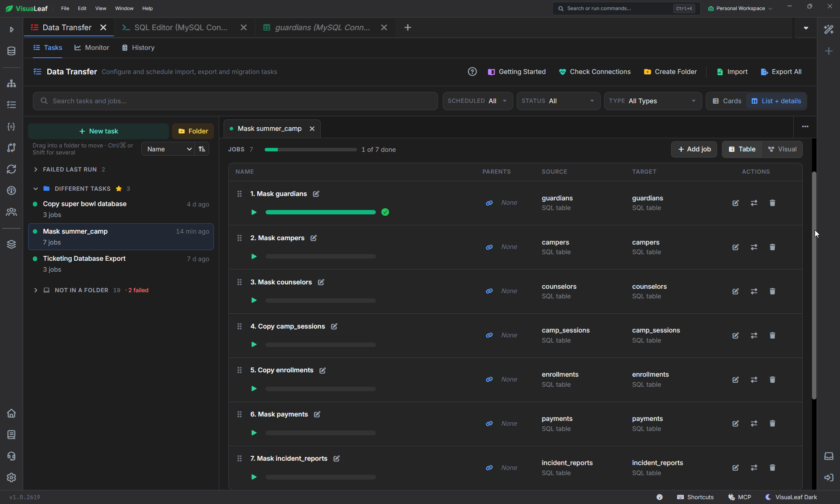Switch to the History tab
840x504 pixels.
[138, 48]
